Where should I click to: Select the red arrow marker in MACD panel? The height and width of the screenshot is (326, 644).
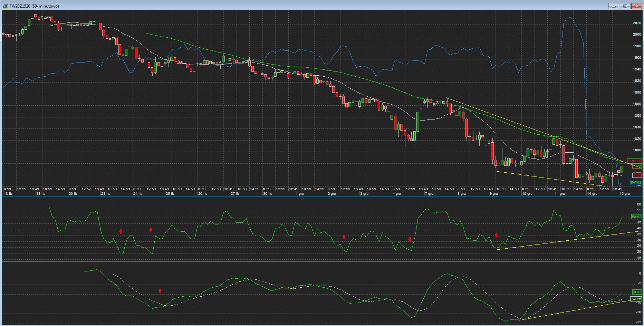pos(160,291)
